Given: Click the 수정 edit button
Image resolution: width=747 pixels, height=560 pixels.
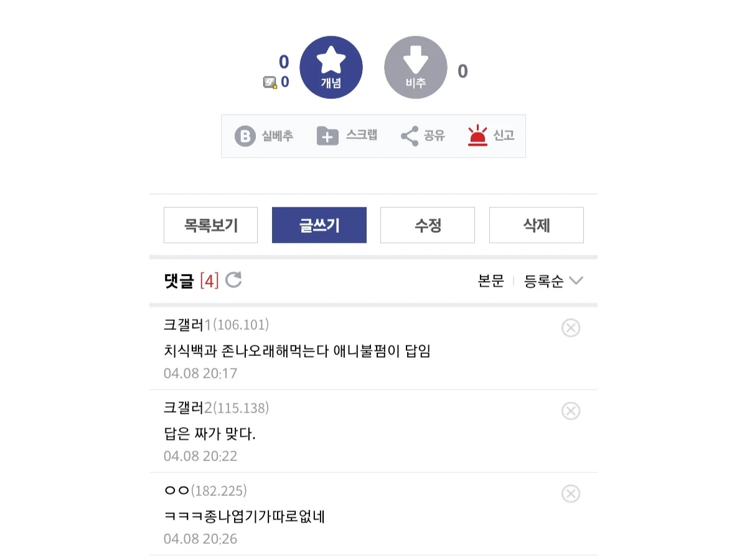Looking at the screenshot, I should coord(428,225).
